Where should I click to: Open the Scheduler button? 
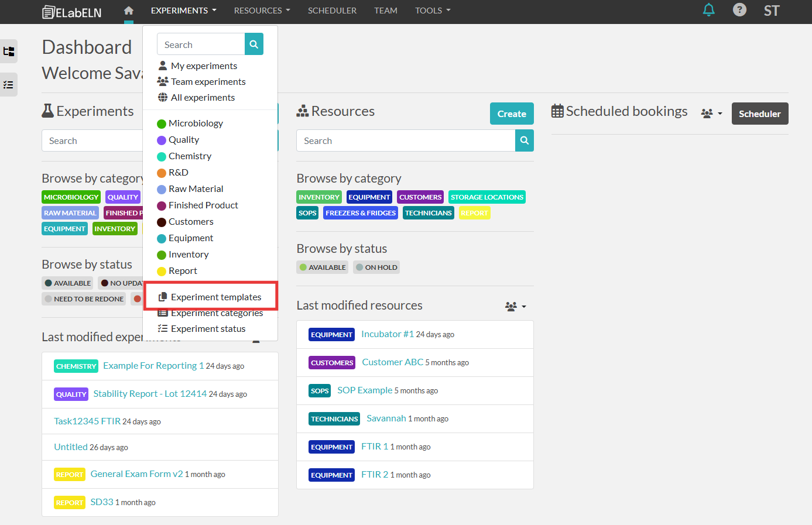coord(759,114)
